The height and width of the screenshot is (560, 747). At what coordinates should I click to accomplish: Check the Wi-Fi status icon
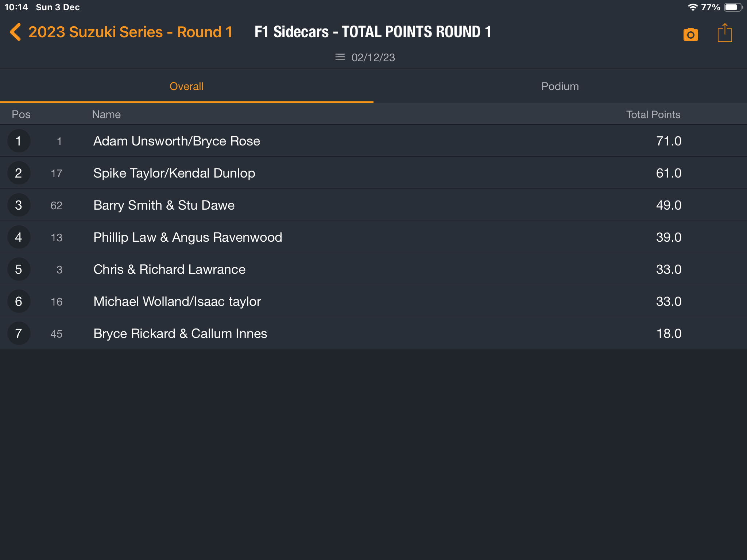pyautogui.click(x=692, y=7)
